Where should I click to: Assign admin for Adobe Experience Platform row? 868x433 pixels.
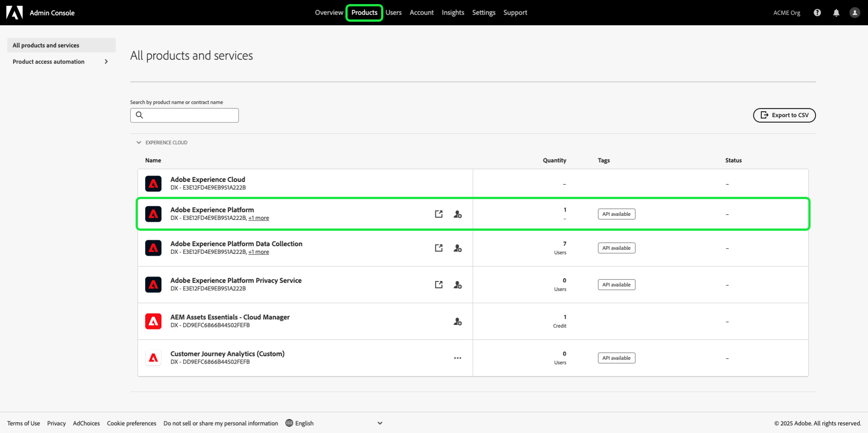458,214
